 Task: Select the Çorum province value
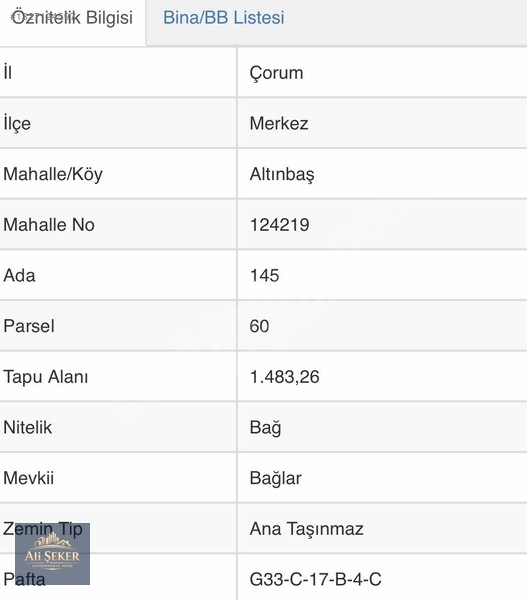(276, 73)
